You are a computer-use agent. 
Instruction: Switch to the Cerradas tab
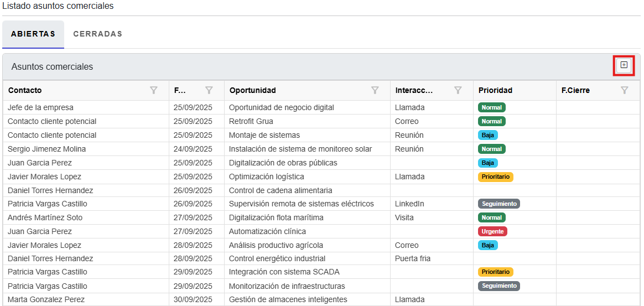(97, 34)
